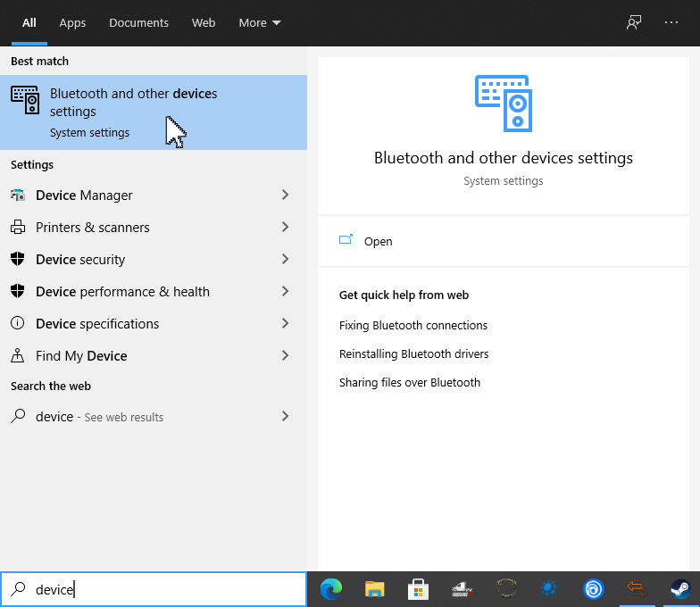Open the Ubisoft Connect taskbar icon
Viewport: 700px width, 607px height.
(593, 589)
